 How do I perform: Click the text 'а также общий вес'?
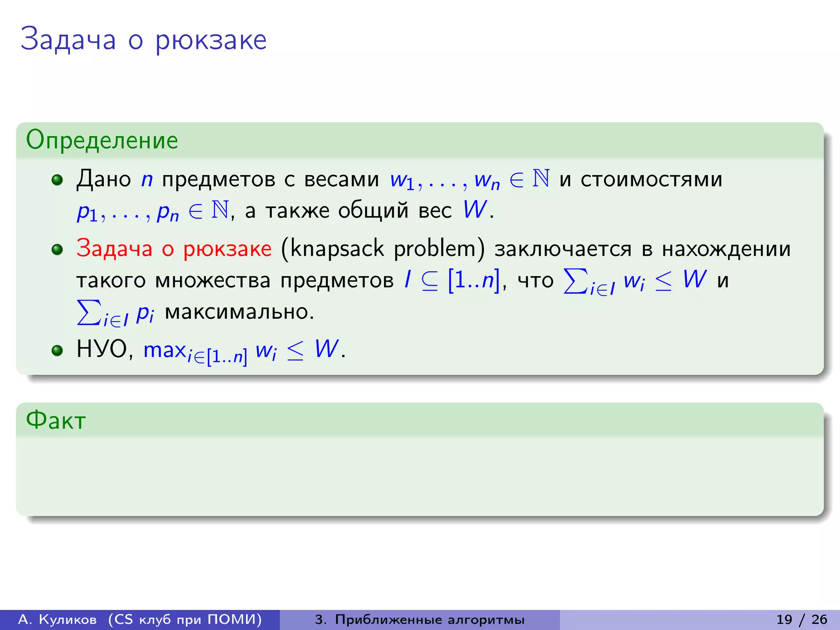pos(348,210)
